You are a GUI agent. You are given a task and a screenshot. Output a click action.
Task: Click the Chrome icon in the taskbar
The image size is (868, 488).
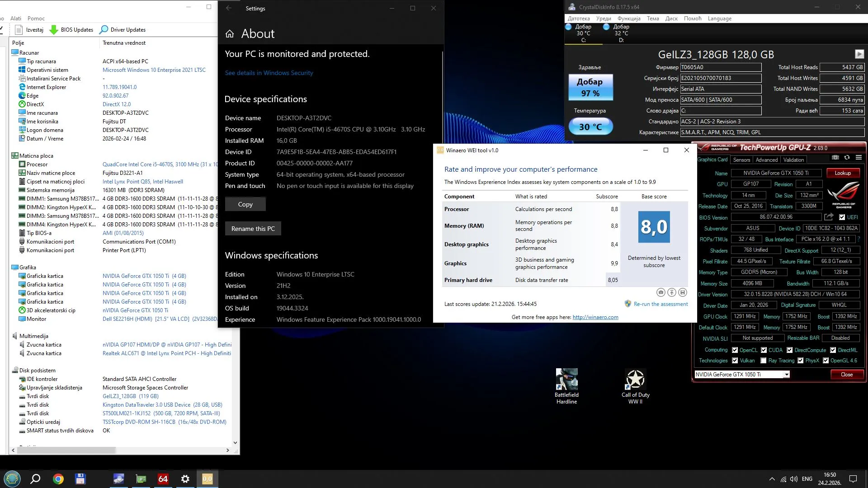[58, 479]
